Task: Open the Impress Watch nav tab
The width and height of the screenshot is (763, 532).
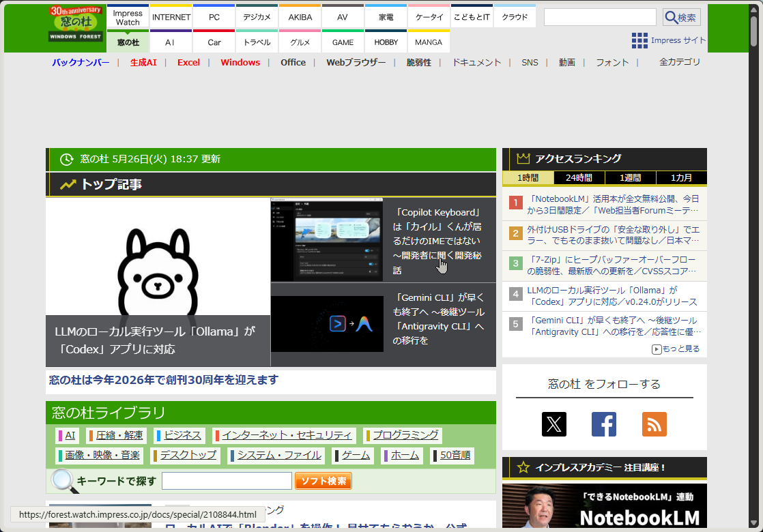Action: click(x=128, y=17)
